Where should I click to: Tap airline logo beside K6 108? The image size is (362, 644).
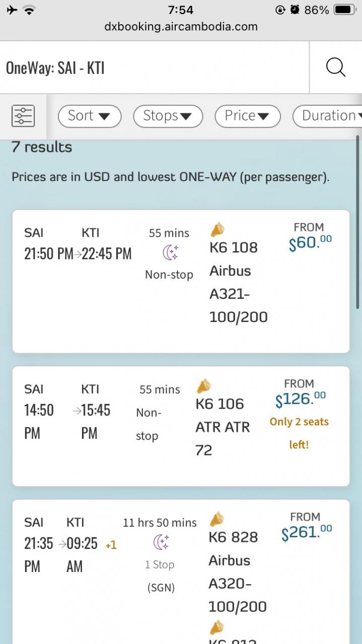pos(218,230)
